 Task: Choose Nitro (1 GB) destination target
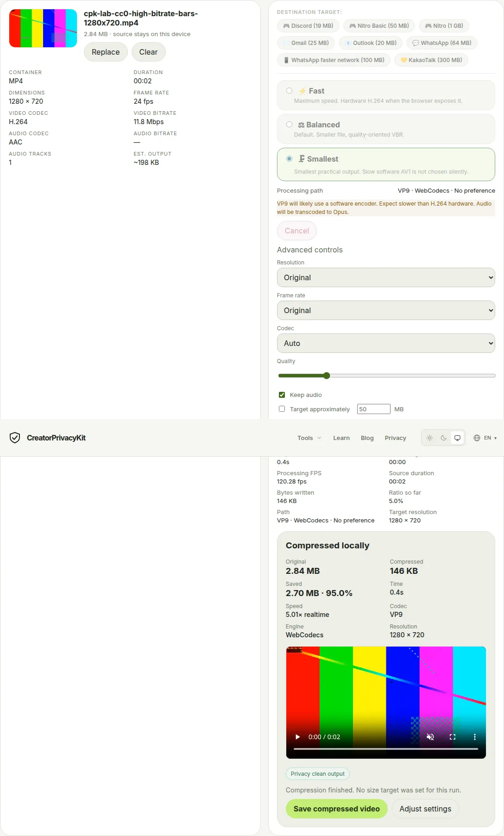tap(444, 26)
